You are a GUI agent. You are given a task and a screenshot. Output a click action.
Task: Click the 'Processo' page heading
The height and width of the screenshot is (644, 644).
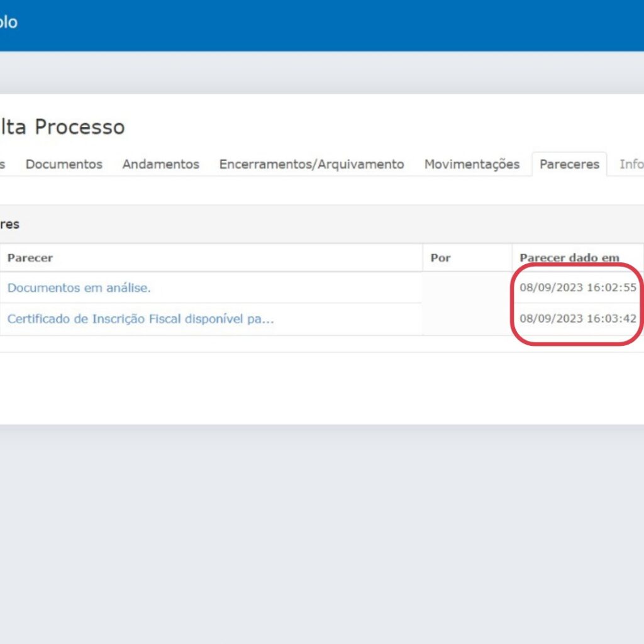click(x=79, y=127)
